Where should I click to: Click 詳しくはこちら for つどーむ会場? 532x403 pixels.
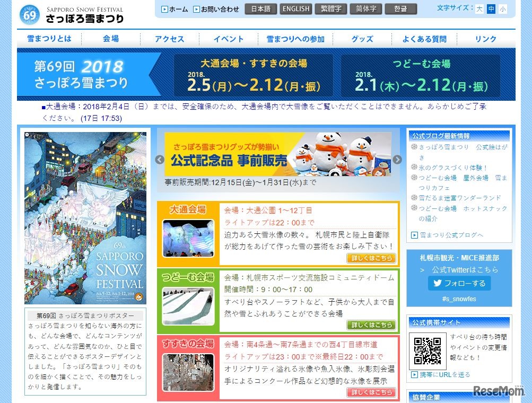point(371,325)
